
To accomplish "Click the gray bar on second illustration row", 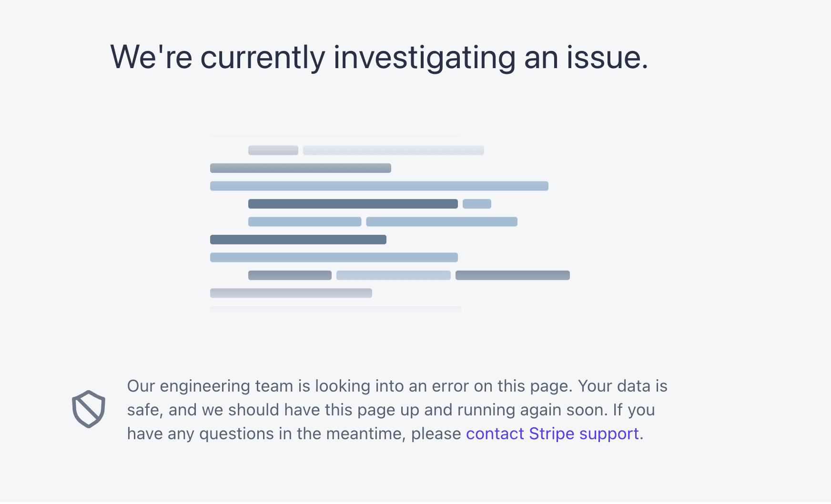I will (x=301, y=168).
